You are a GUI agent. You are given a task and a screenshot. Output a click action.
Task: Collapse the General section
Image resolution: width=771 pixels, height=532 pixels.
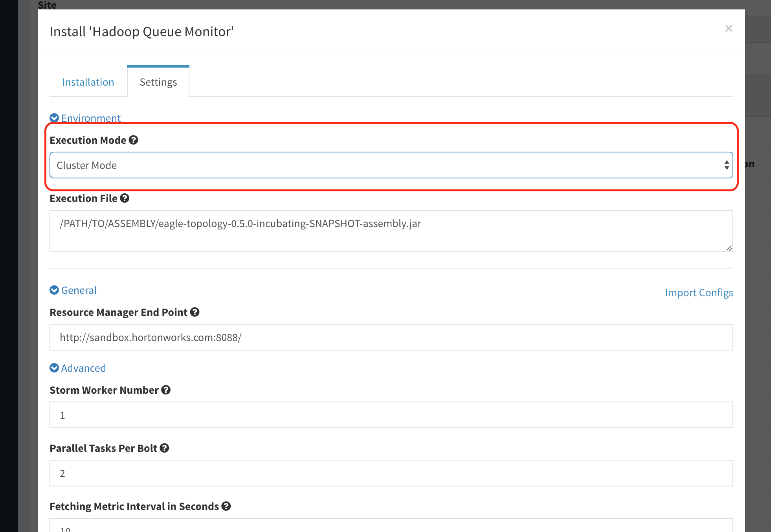54,290
